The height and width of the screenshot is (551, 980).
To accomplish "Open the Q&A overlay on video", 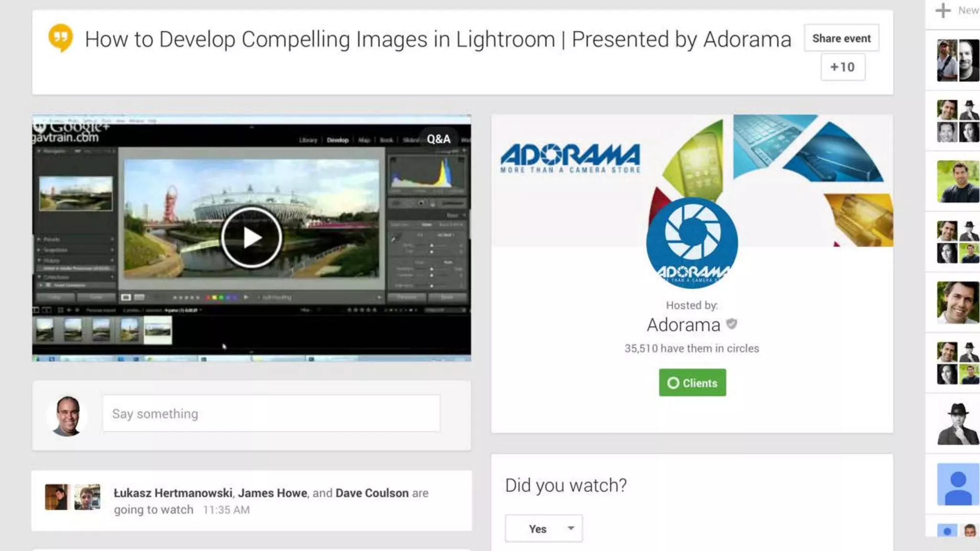I will [438, 139].
